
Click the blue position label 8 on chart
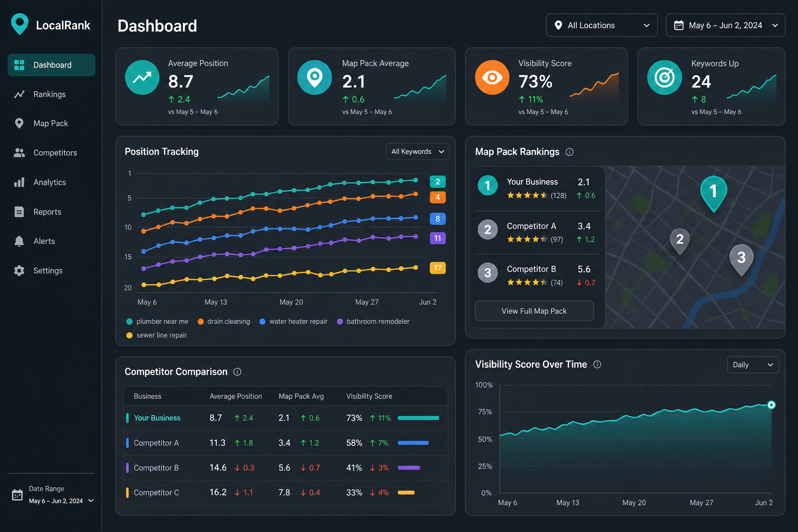tap(437, 219)
